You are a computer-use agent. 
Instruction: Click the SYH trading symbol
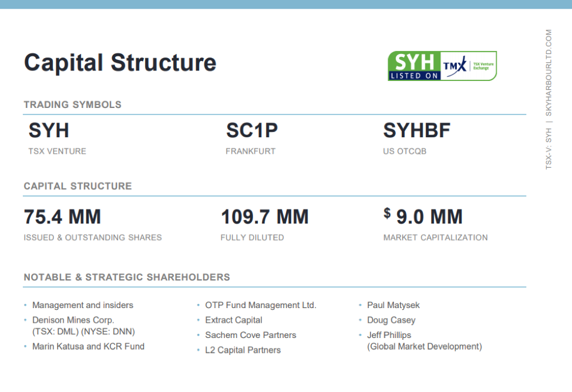49,130
